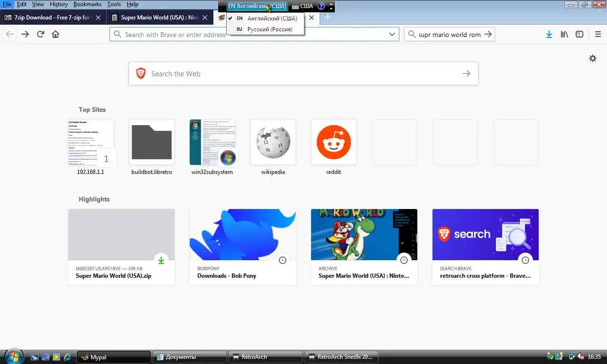Open Downloads - Bob Pony highlight
This screenshot has height=364, width=607.
tap(243, 247)
